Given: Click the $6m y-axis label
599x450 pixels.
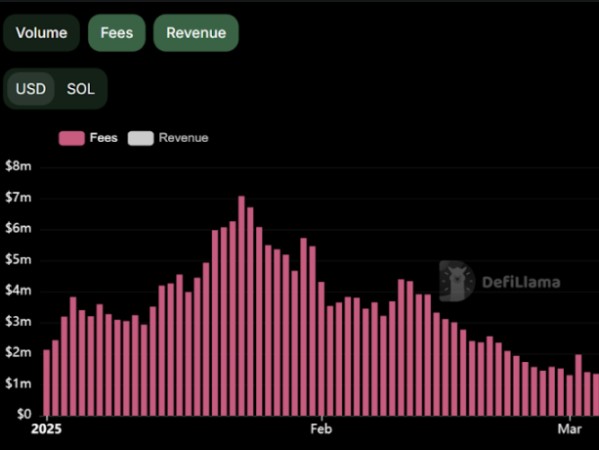Looking at the screenshot, I should (18, 228).
